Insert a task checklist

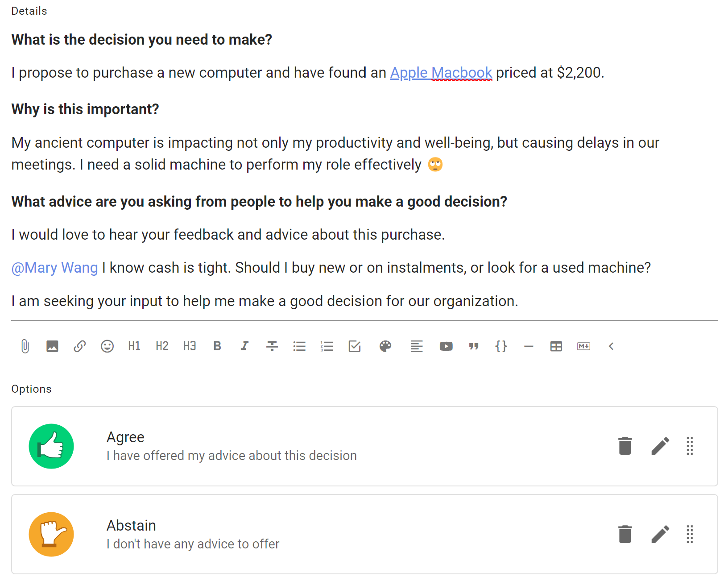point(355,346)
